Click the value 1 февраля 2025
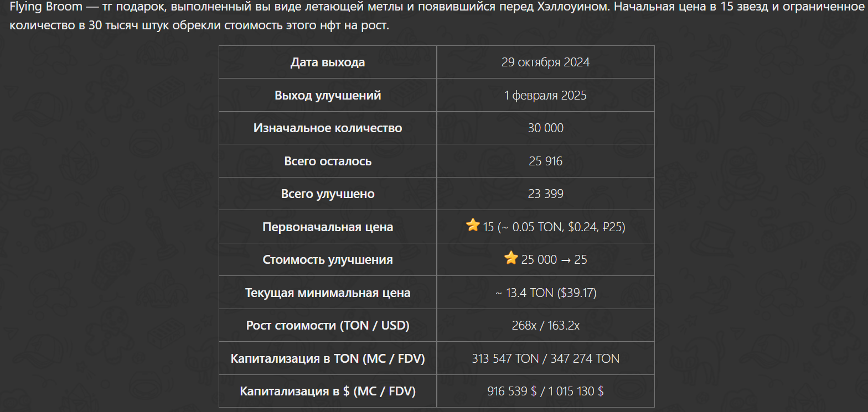Viewport: 868px width, 412px height. [x=546, y=95]
